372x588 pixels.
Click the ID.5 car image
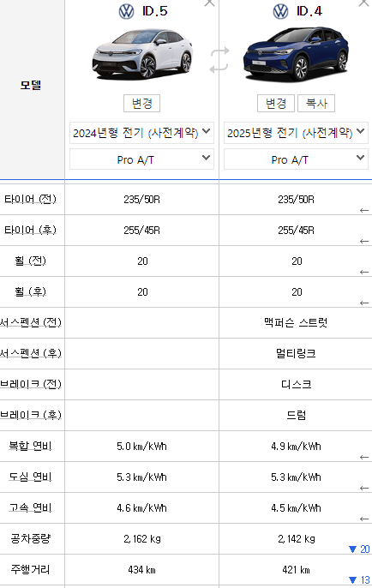[142, 55]
